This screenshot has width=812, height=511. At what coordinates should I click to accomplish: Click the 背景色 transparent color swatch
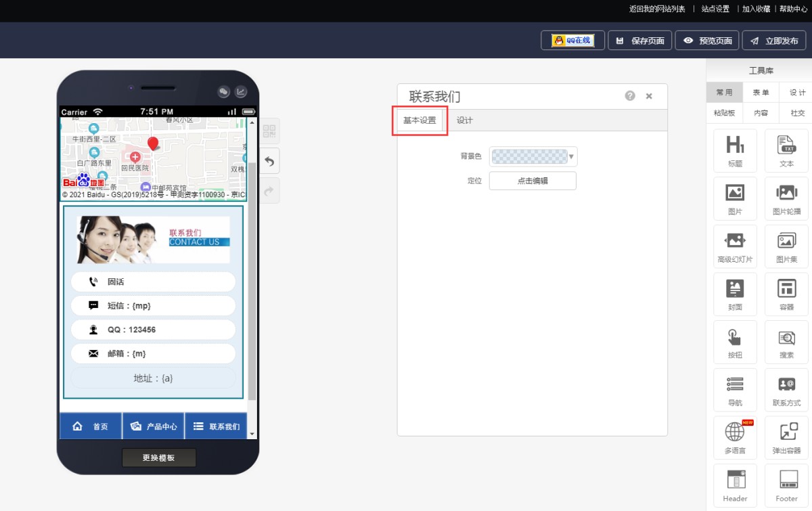(529, 157)
